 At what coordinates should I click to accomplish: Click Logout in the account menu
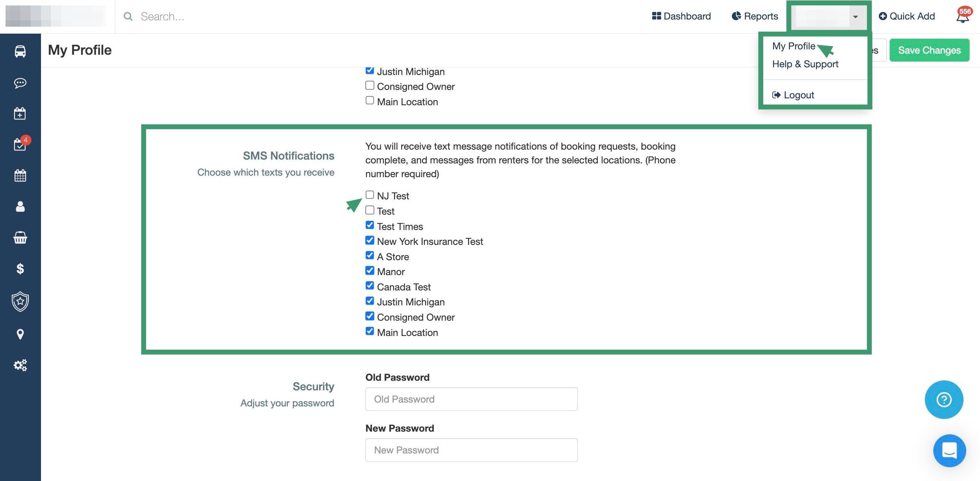pyautogui.click(x=798, y=95)
